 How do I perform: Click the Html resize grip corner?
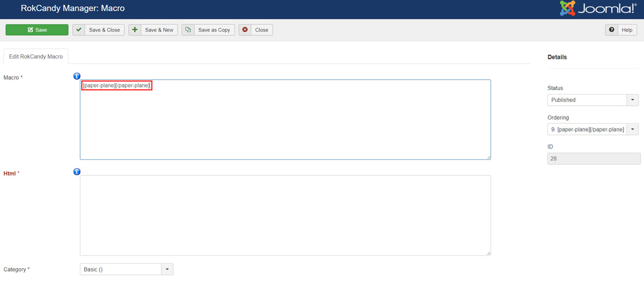point(488,253)
